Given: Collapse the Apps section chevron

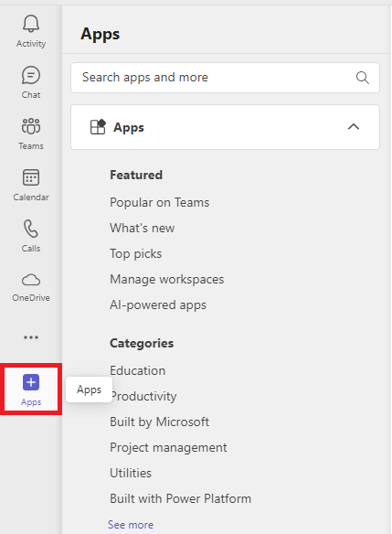Looking at the screenshot, I should click(x=354, y=127).
